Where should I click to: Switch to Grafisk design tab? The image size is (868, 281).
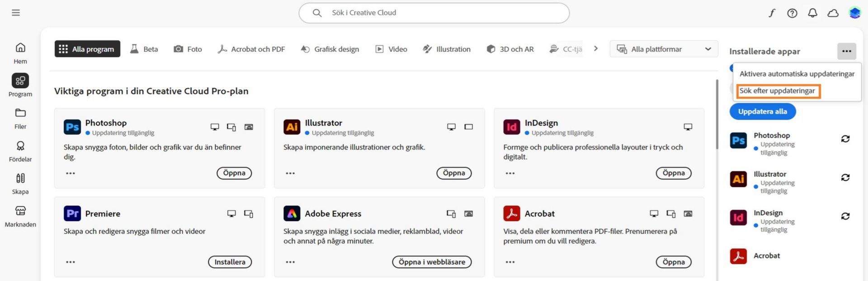(x=330, y=49)
